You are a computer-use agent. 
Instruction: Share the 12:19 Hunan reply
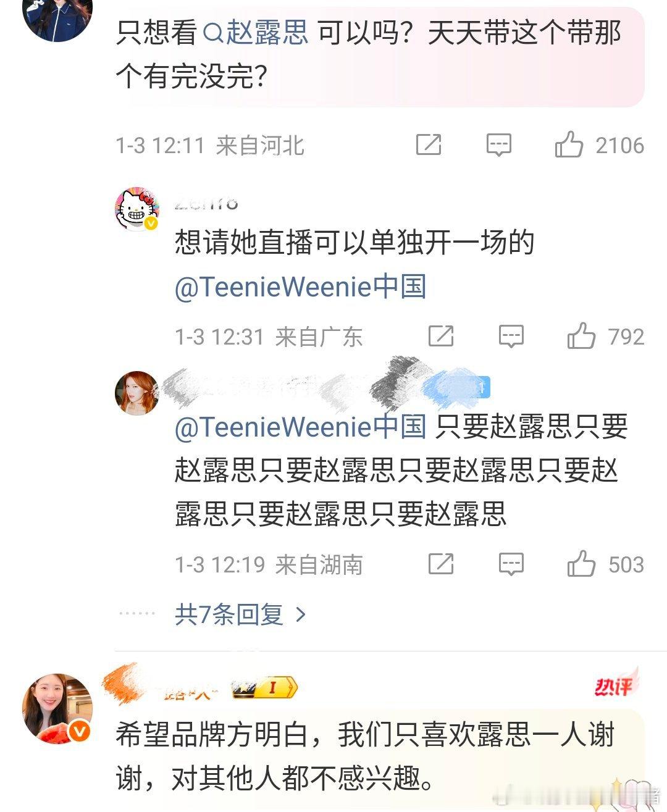click(x=441, y=564)
